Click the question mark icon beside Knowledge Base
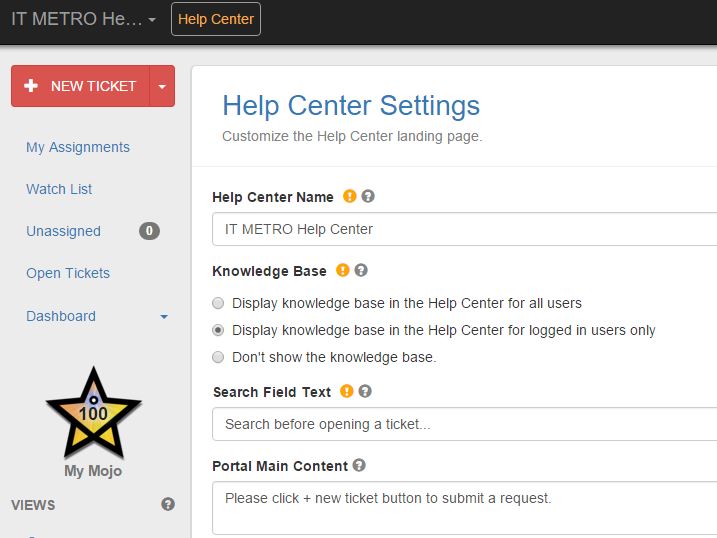The image size is (717, 538). coord(361,270)
